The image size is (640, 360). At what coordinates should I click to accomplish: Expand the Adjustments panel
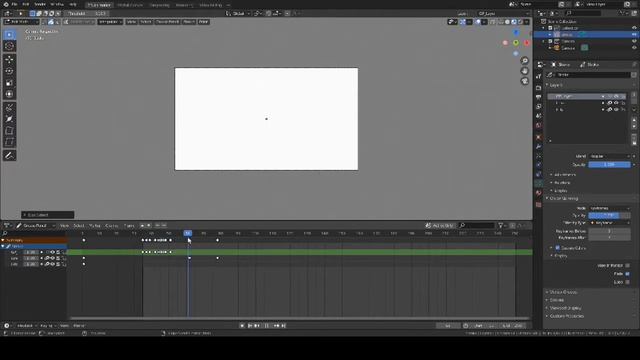pyautogui.click(x=564, y=175)
